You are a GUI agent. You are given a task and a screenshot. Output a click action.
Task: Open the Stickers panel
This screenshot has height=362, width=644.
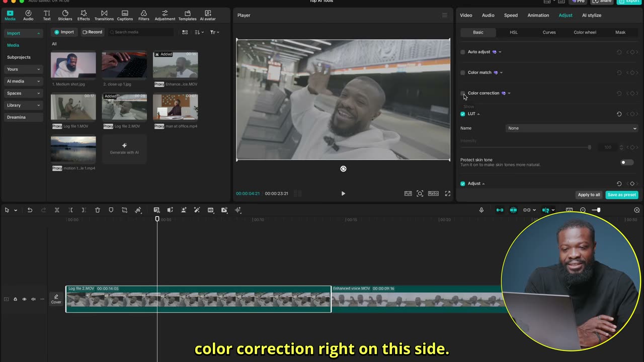[x=65, y=15]
